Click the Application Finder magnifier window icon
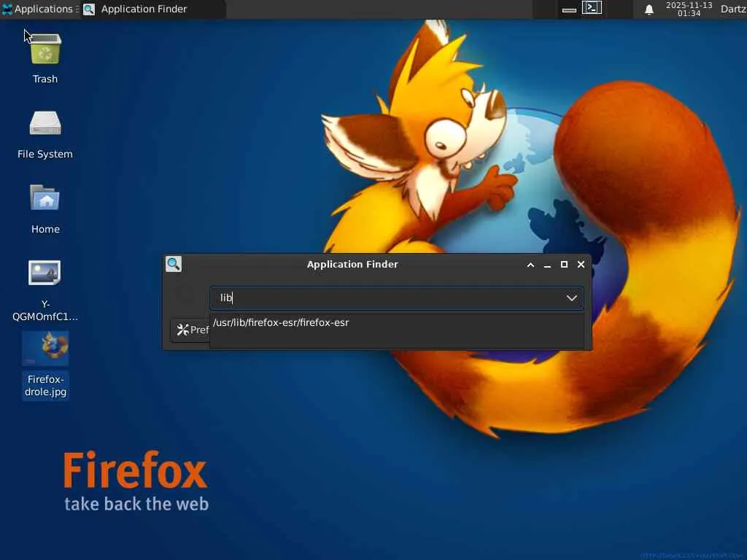The height and width of the screenshot is (560, 747). point(174,264)
